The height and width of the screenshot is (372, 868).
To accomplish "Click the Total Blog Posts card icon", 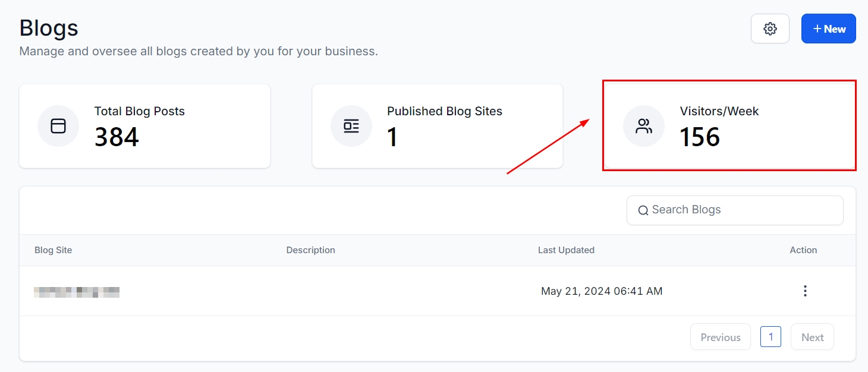I will (58, 126).
